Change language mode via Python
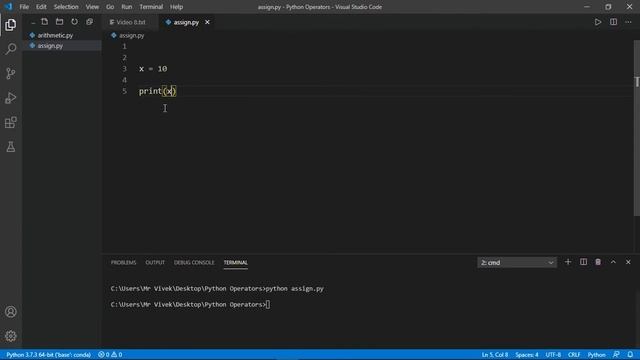The width and height of the screenshot is (640, 360). [x=596, y=355]
